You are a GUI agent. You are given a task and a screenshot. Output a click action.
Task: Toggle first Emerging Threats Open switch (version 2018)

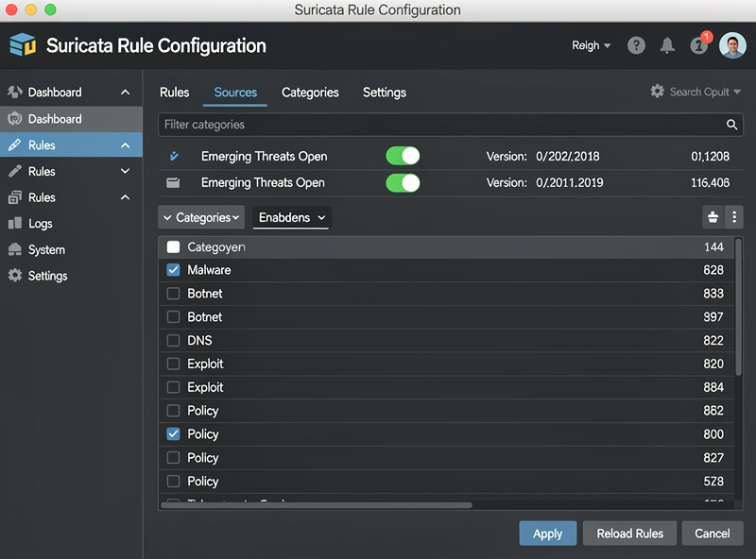click(403, 156)
